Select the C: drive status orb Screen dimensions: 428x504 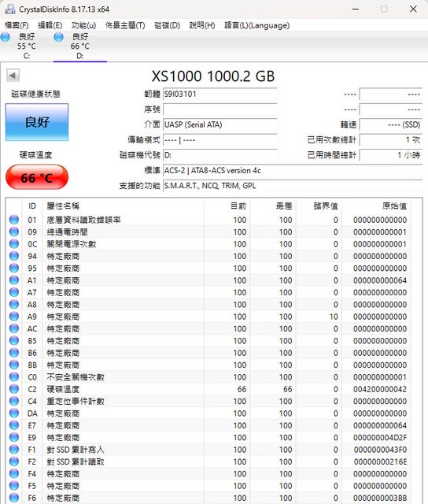pyautogui.click(x=6, y=37)
